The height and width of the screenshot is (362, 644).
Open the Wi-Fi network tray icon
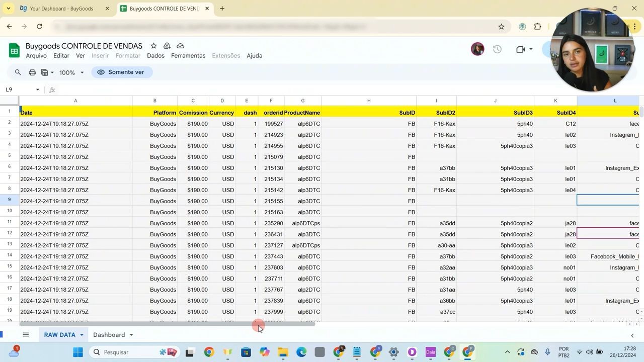point(580,352)
